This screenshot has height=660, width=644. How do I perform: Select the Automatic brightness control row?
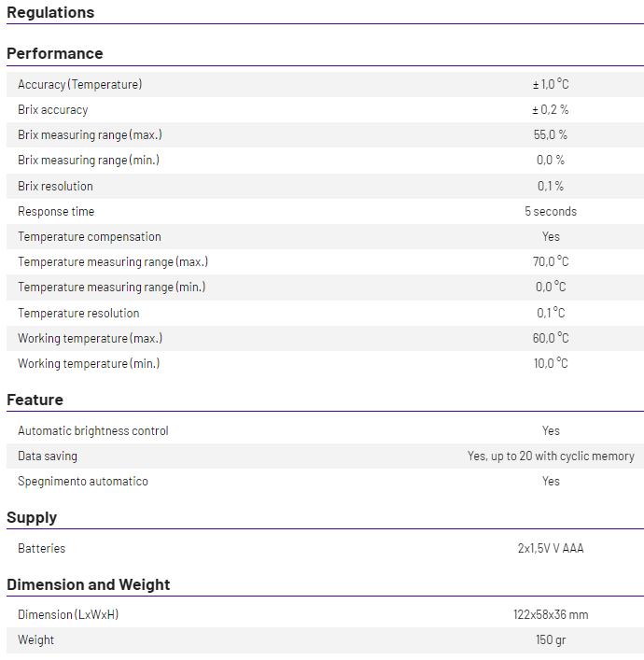click(325, 431)
